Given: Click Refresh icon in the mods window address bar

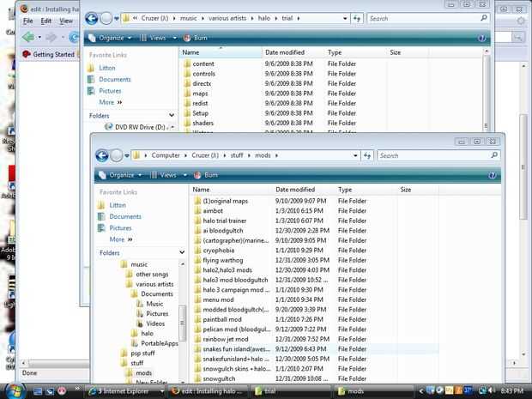Looking at the screenshot, I should pos(367,155).
